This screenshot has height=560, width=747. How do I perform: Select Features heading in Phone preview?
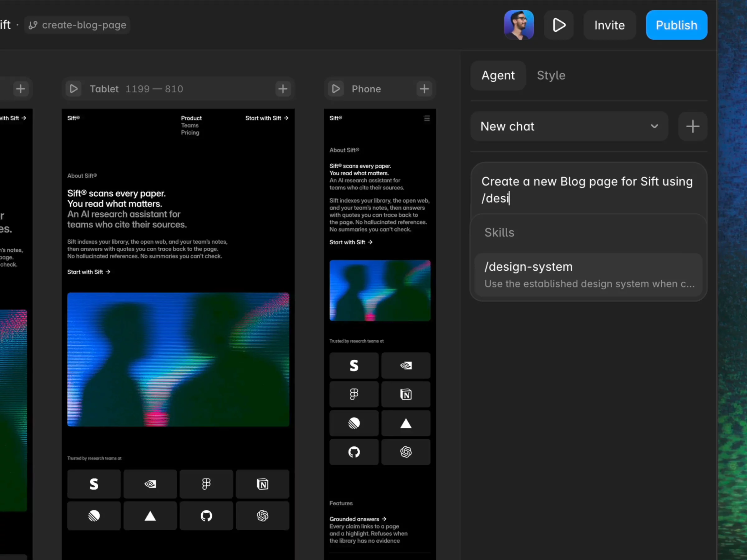tap(341, 503)
